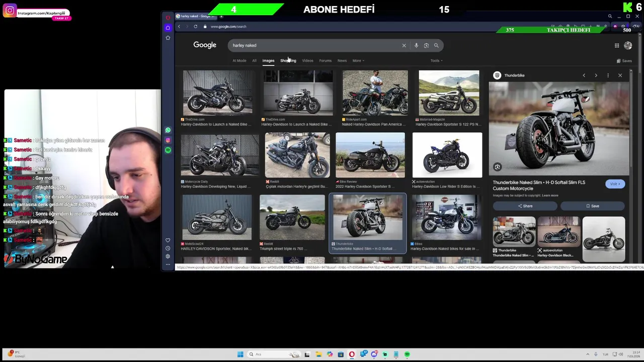Viewport: 644px width, 362px height.
Task: Go back to the previous page
Action: pos(179,27)
